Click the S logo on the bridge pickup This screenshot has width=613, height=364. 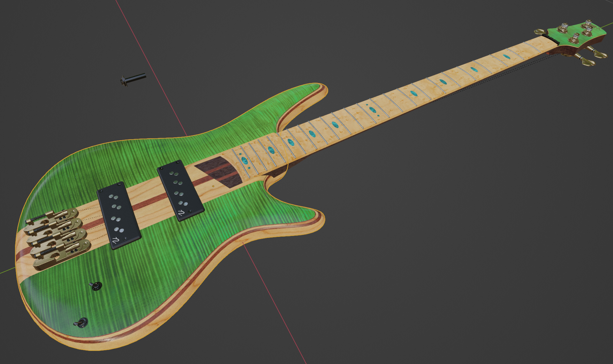coord(115,240)
